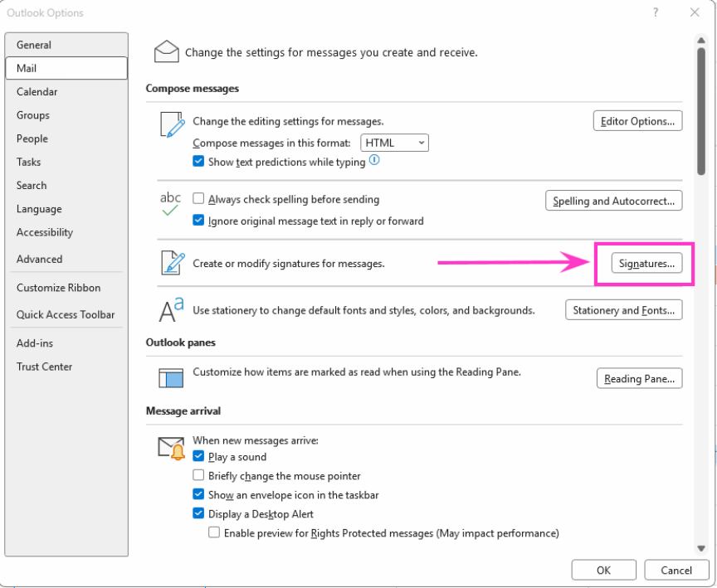Click 'When new messages arrive:' label
The width and height of the screenshot is (717, 588).
pyautogui.click(x=255, y=440)
